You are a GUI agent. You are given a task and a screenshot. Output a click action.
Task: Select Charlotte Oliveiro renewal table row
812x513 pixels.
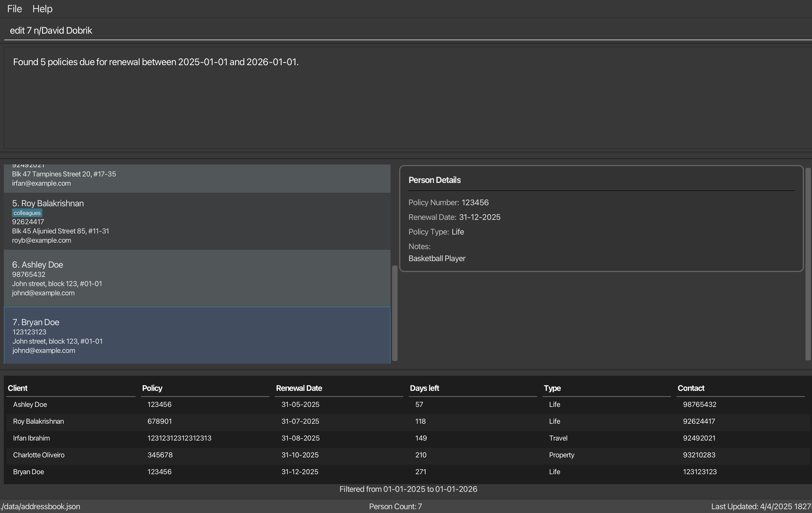click(405, 455)
